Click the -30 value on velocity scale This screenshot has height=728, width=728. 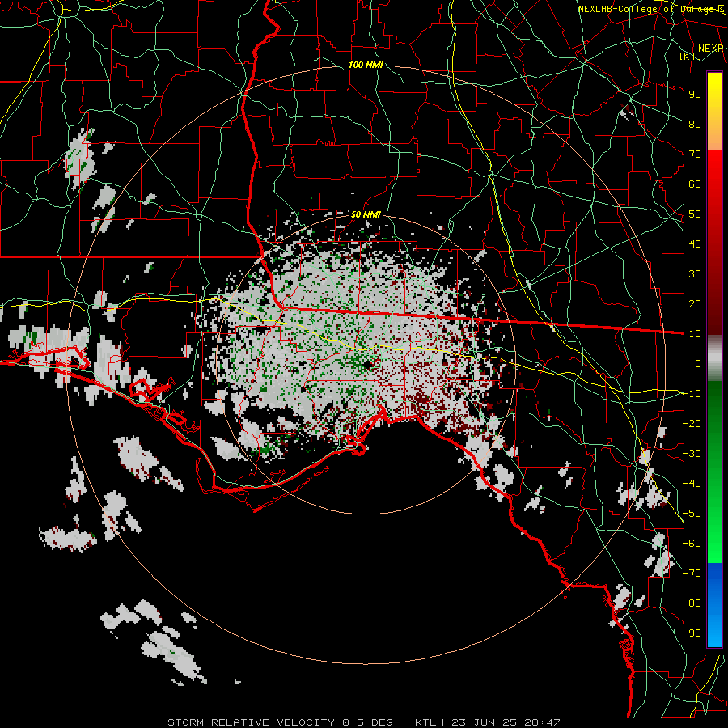[692, 454]
